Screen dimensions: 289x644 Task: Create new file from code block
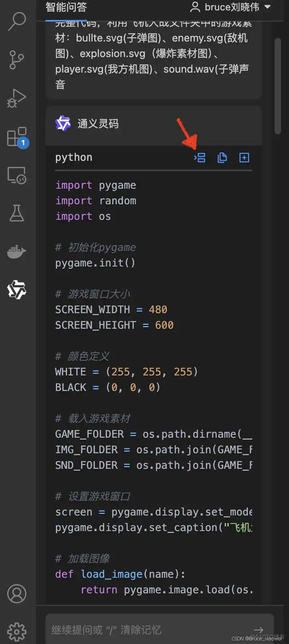pos(244,158)
